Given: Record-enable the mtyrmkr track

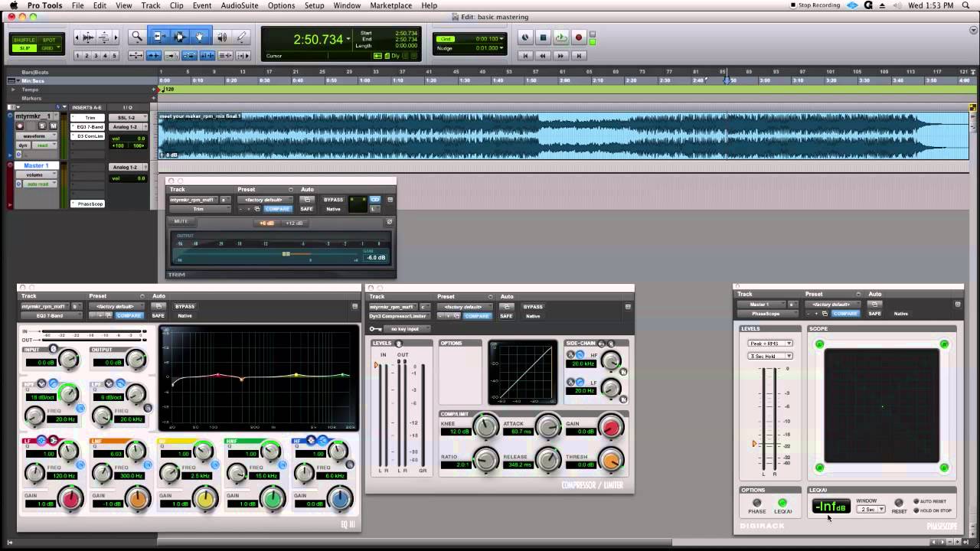Looking at the screenshot, I should (x=21, y=126).
